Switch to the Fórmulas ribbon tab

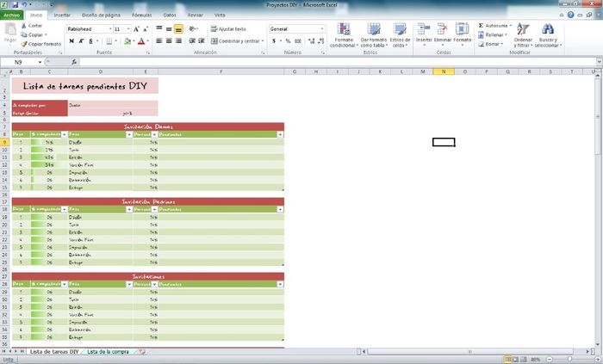coord(142,15)
